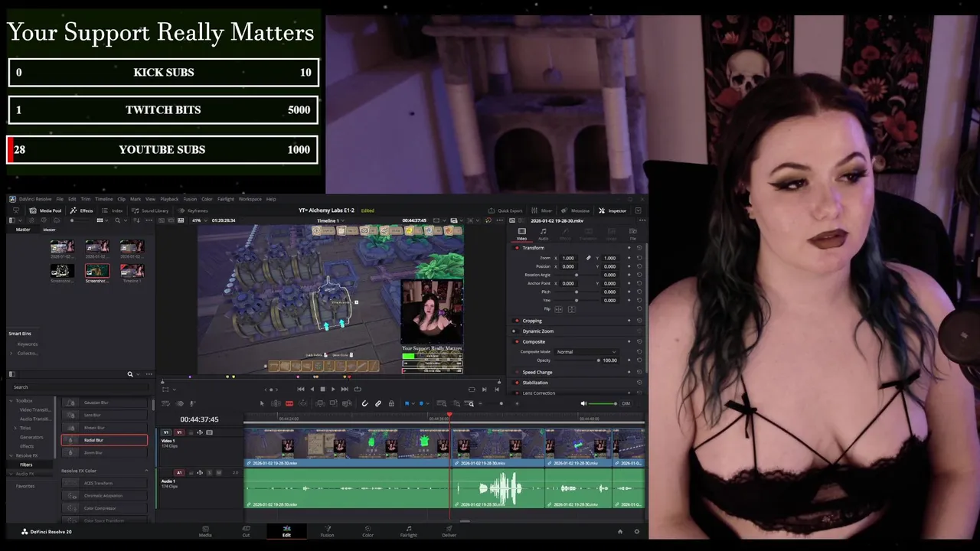Jump to first frame in the viewer
The width and height of the screenshot is (980, 551).
pyautogui.click(x=301, y=389)
